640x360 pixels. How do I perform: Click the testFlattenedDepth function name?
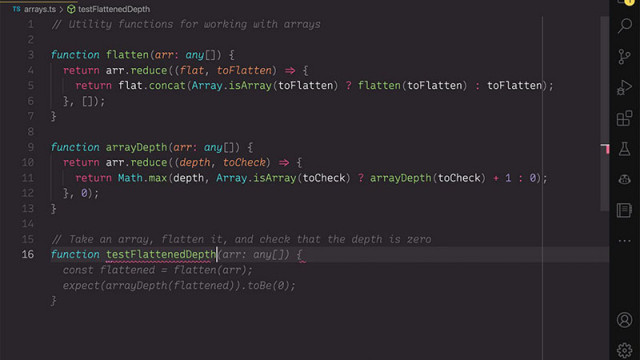pos(161,254)
